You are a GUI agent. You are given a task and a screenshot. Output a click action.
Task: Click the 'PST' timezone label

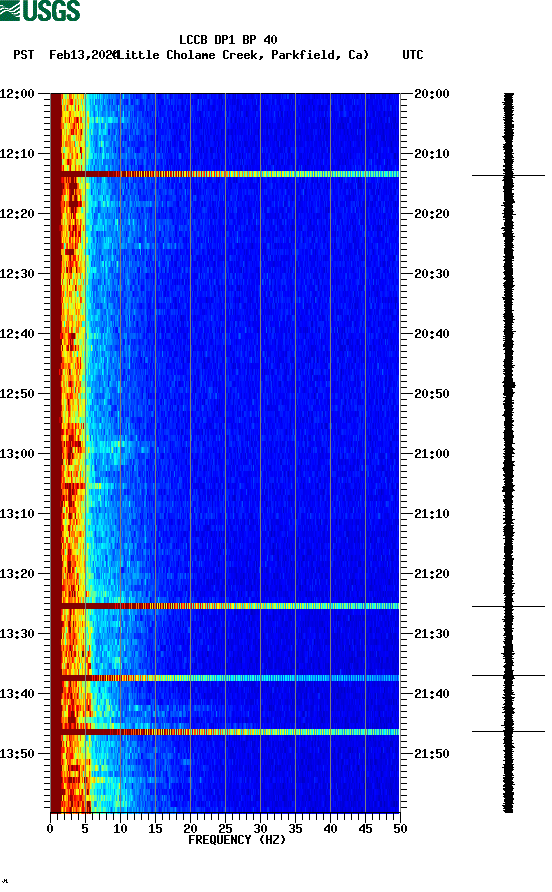point(24,55)
